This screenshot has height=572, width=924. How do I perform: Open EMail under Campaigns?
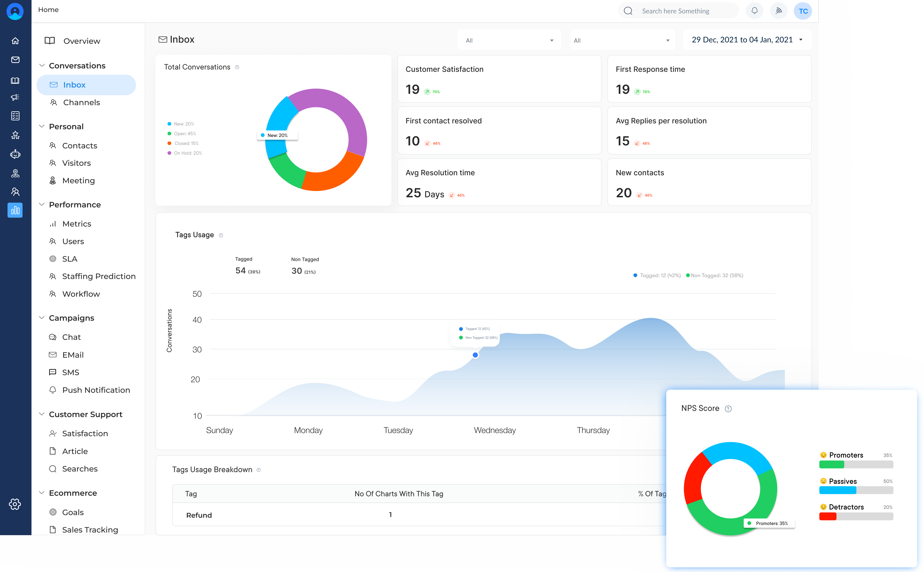pos(73,355)
